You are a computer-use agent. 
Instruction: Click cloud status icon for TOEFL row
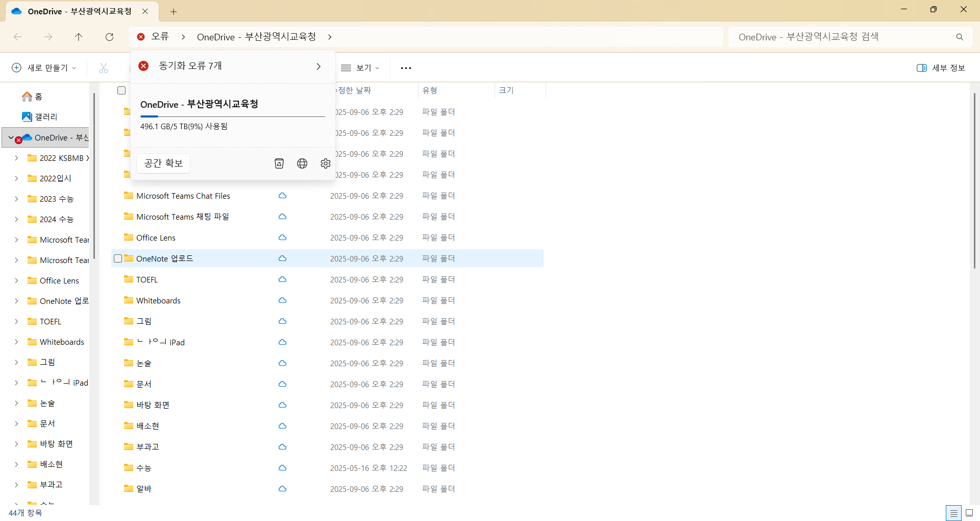click(x=282, y=279)
